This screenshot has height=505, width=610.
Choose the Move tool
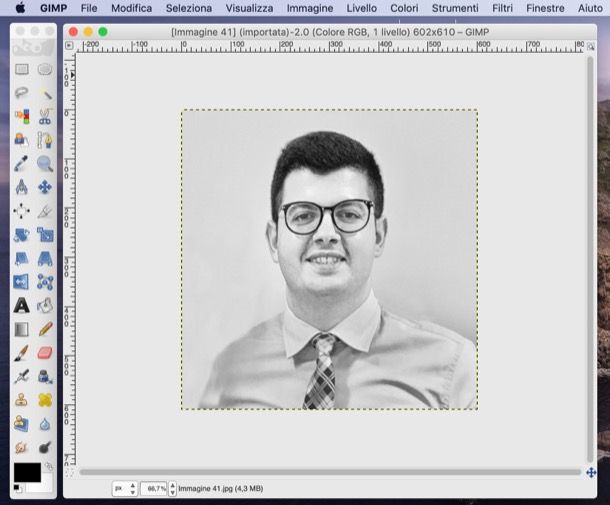coord(45,188)
